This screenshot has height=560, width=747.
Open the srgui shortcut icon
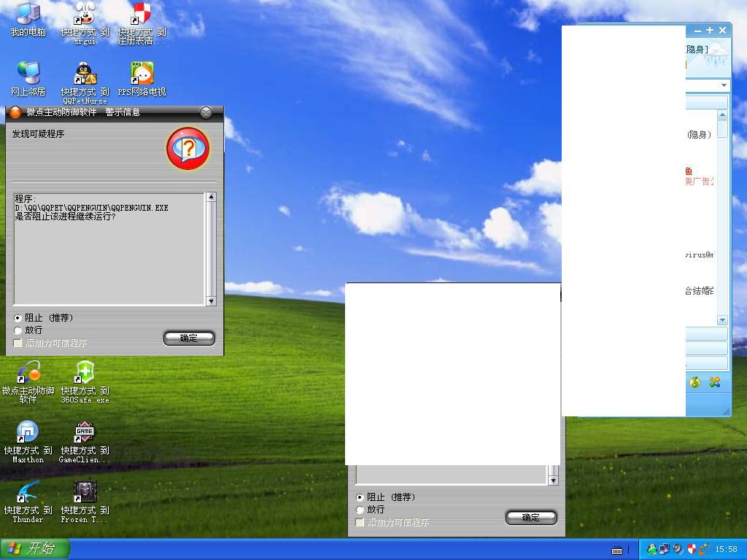point(85,23)
